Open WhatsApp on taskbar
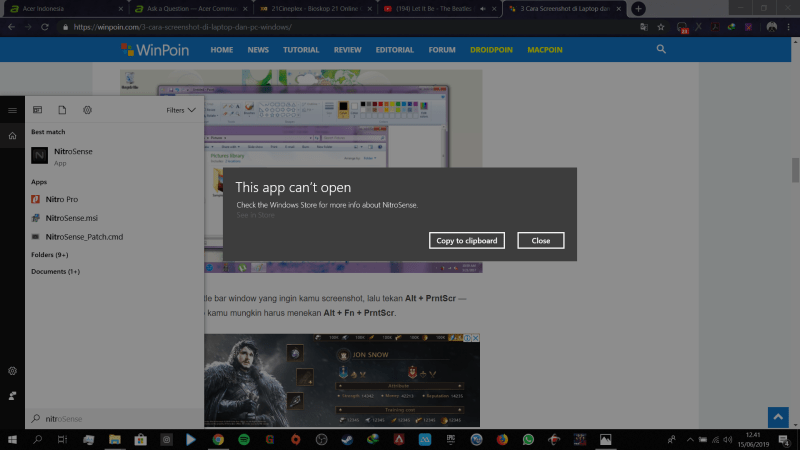800x450 pixels. click(x=528, y=439)
